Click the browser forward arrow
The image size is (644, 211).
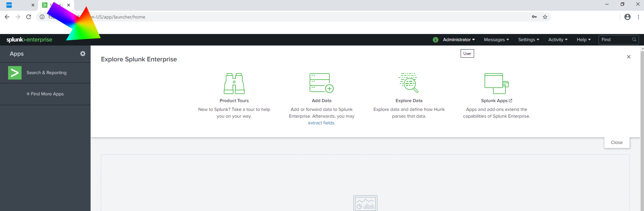pyautogui.click(x=18, y=17)
